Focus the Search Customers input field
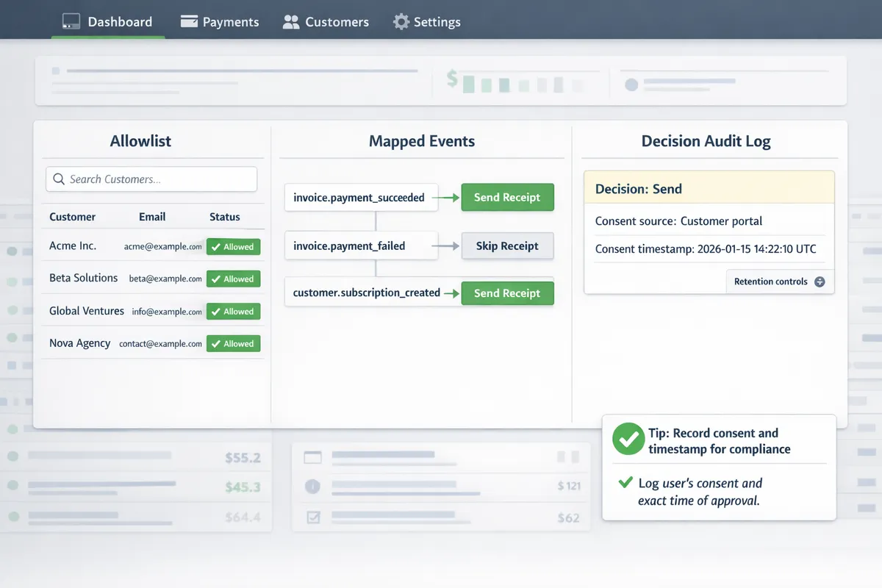 [158, 179]
